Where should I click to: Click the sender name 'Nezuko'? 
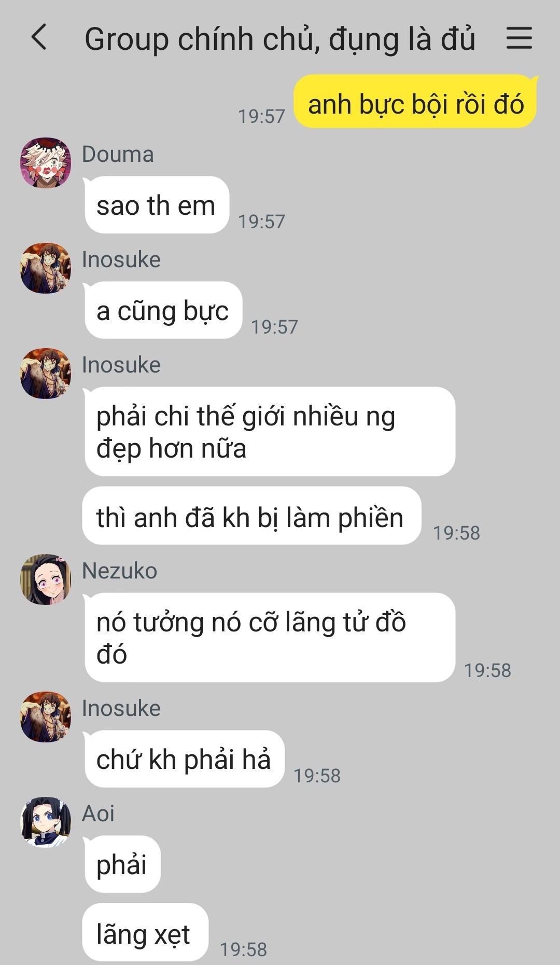click(119, 571)
